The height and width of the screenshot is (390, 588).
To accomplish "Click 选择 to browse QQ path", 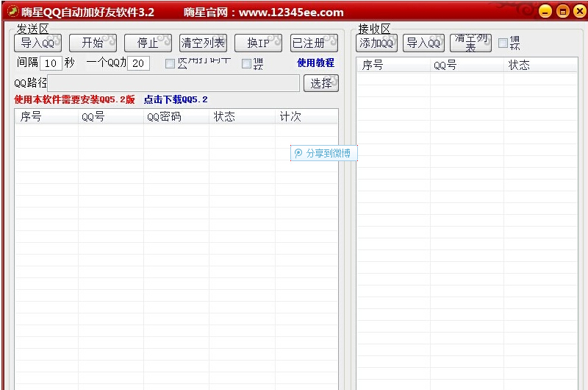I will click(321, 83).
